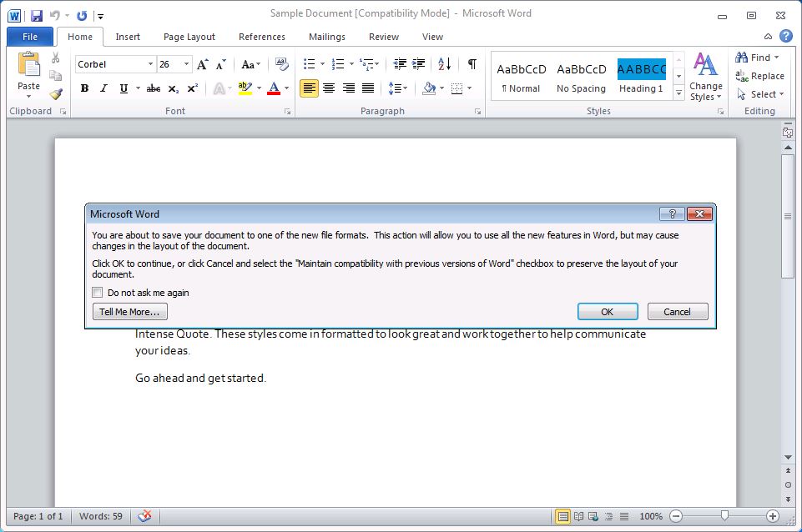Click the Zoom In plus button
The height and width of the screenshot is (532, 802).
tap(773, 516)
